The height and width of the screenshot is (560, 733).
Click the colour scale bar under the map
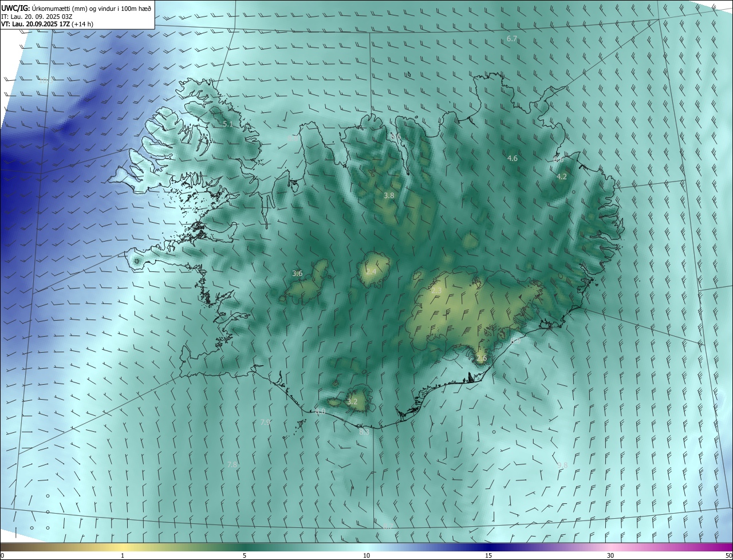click(x=366, y=547)
